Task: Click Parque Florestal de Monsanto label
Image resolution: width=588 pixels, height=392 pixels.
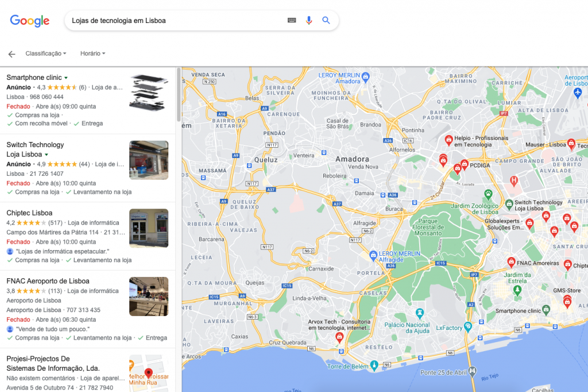Action: click(428, 227)
